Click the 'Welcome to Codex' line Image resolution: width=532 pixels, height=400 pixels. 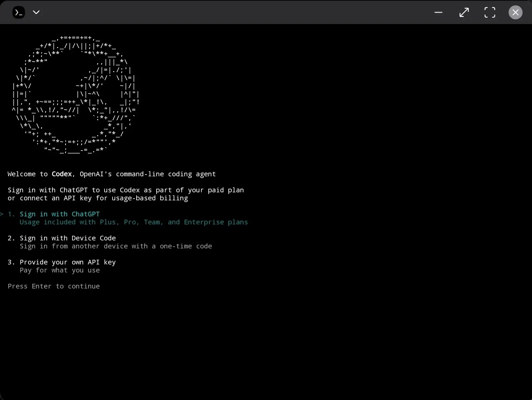[x=112, y=174]
